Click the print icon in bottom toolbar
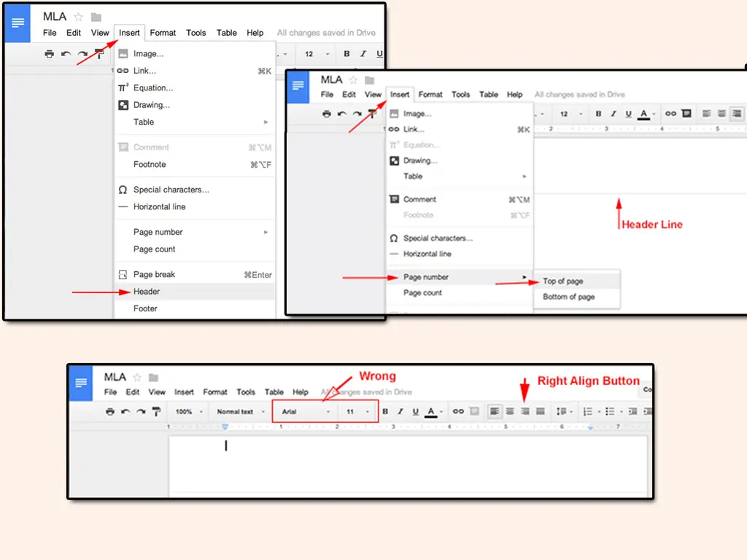This screenshot has width=747, height=560. [110, 412]
